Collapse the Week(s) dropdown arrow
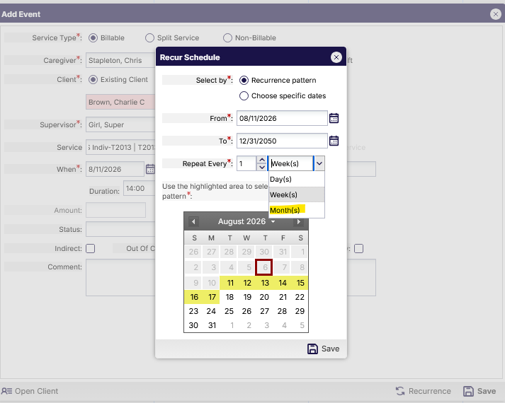505x403 pixels. pyautogui.click(x=319, y=164)
